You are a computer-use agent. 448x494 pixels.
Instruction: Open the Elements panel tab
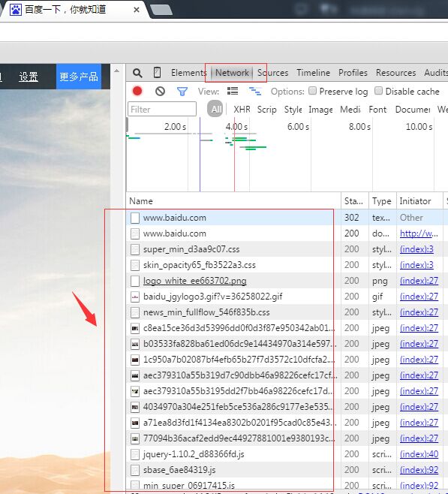coord(188,73)
